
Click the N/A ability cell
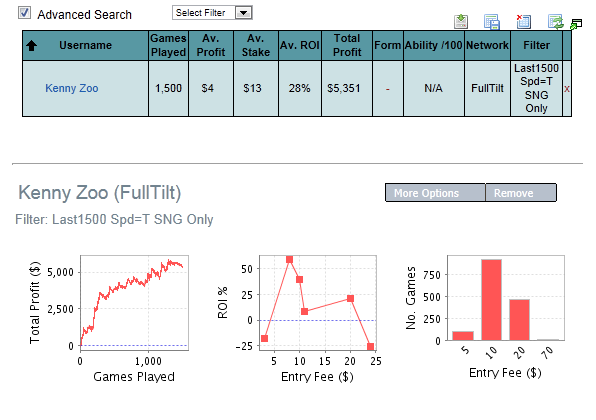tap(434, 89)
